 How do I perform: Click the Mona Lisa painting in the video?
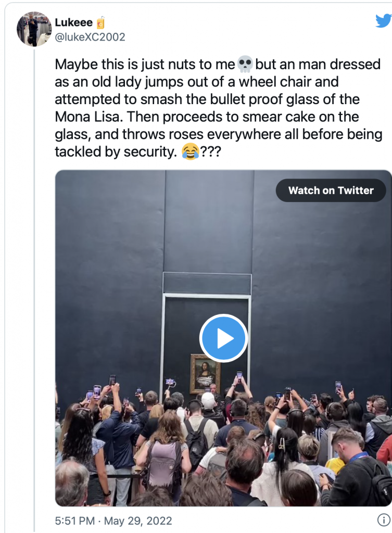(205, 372)
